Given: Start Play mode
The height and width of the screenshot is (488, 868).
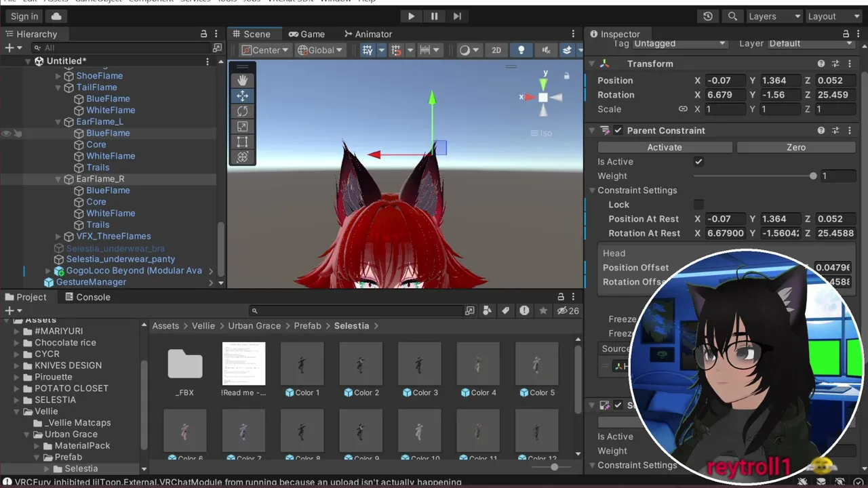Looking at the screenshot, I should pyautogui.click(x=411, y=16).
